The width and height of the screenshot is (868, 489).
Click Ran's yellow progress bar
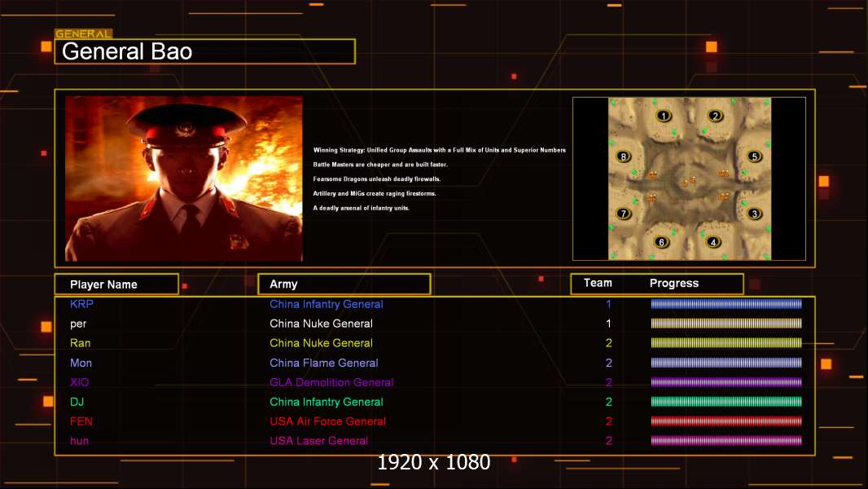click(726, 343)
